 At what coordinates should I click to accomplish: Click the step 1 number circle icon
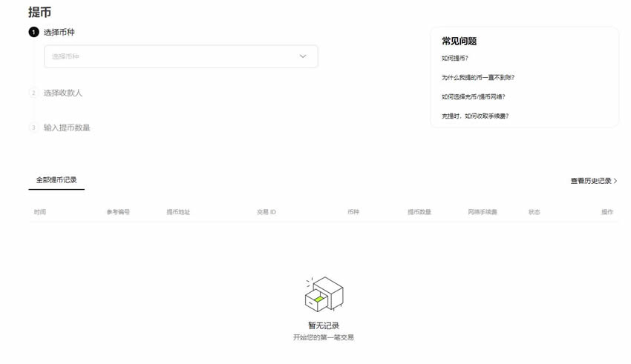coord(33,32)
